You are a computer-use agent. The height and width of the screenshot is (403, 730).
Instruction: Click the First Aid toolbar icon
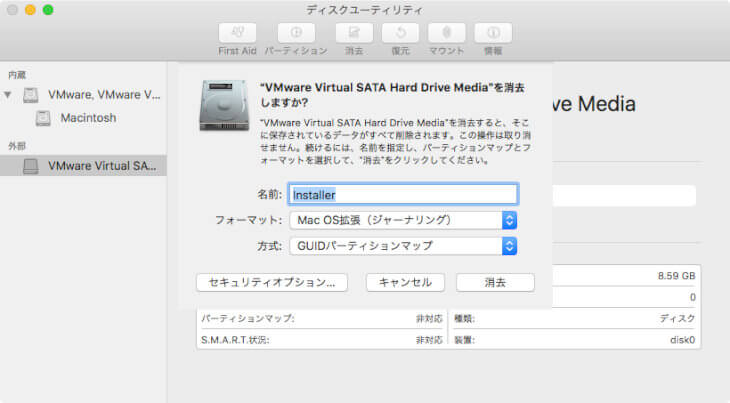coord(237,33)
